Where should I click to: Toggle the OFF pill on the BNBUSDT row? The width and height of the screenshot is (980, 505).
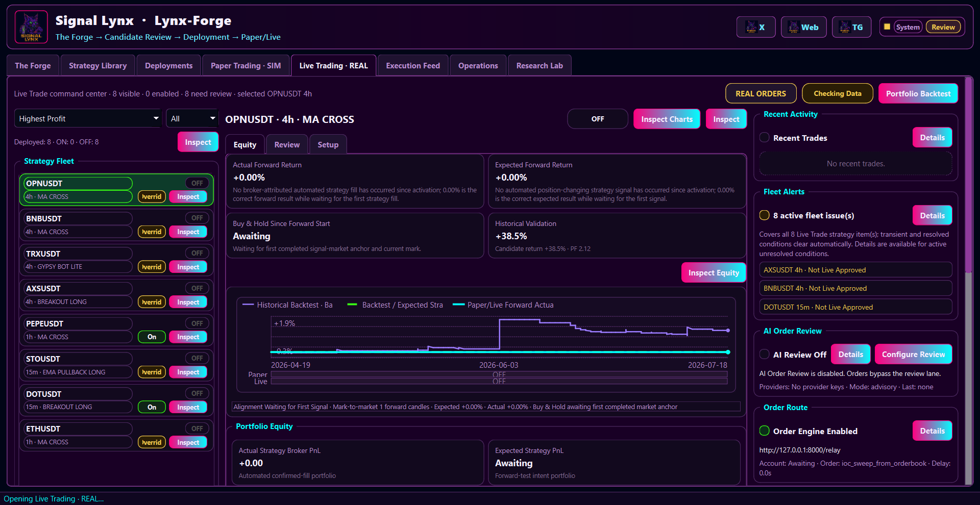click(197, 218)
